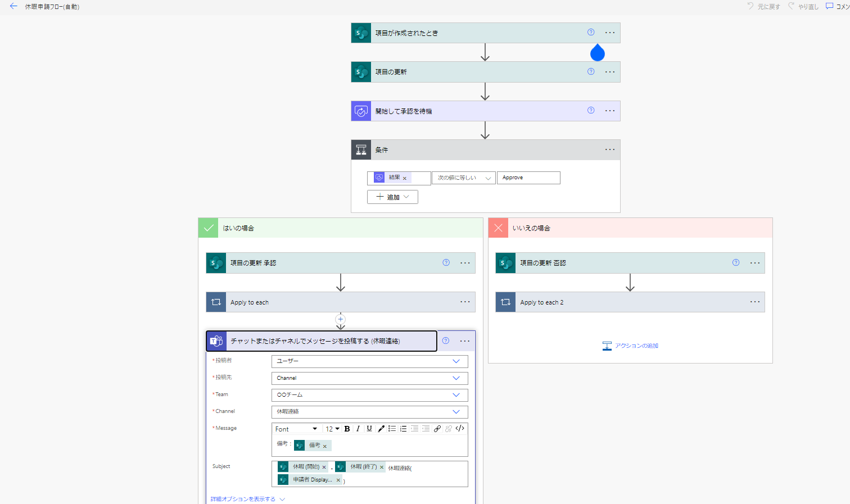
Task: Toggle numbered list in Message editor
Action: click(x=403, y=429)
